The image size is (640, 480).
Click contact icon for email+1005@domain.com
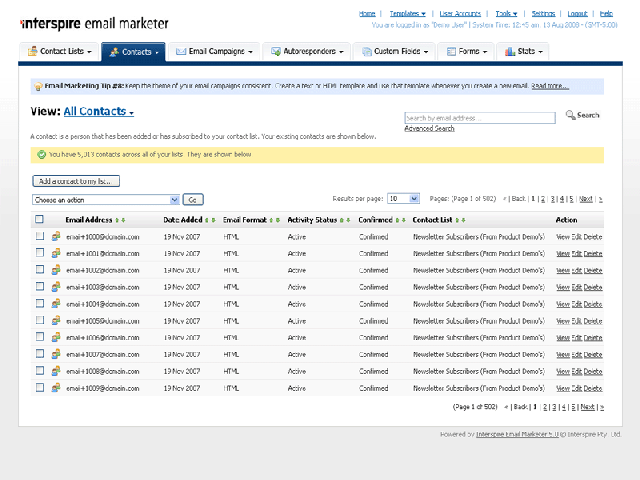coord(56,321)
